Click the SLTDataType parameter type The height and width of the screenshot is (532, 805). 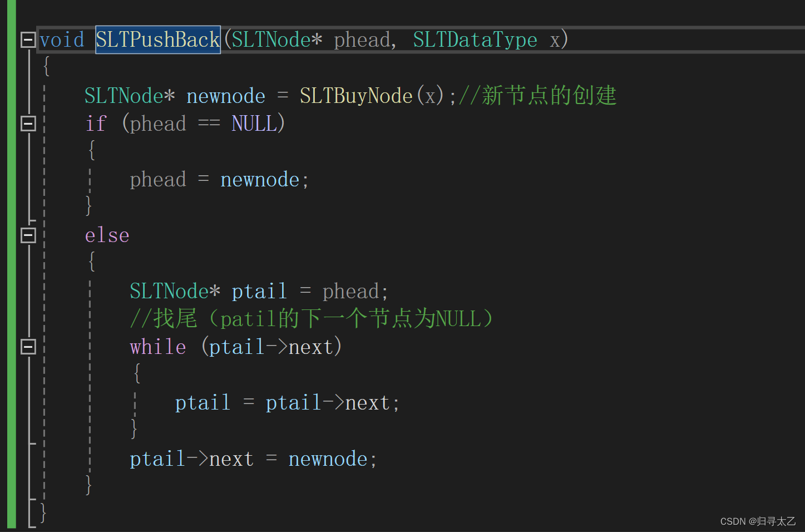(475, 40)
